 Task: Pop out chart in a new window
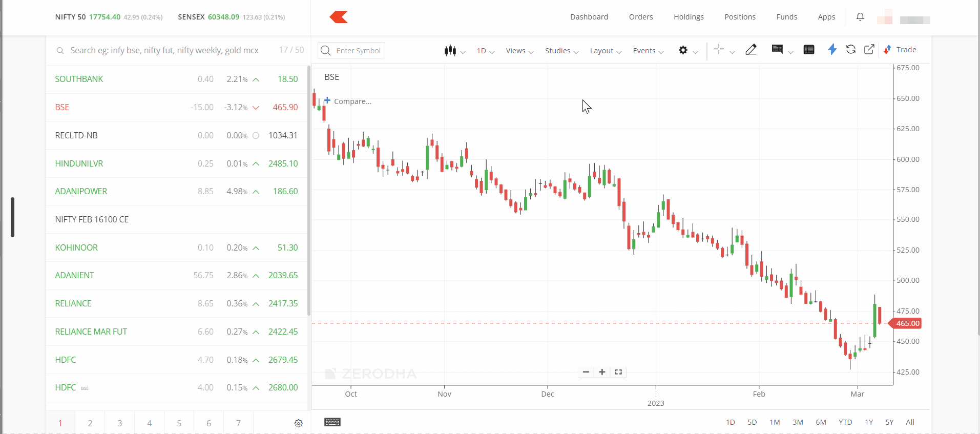click(x=869, y=50)
